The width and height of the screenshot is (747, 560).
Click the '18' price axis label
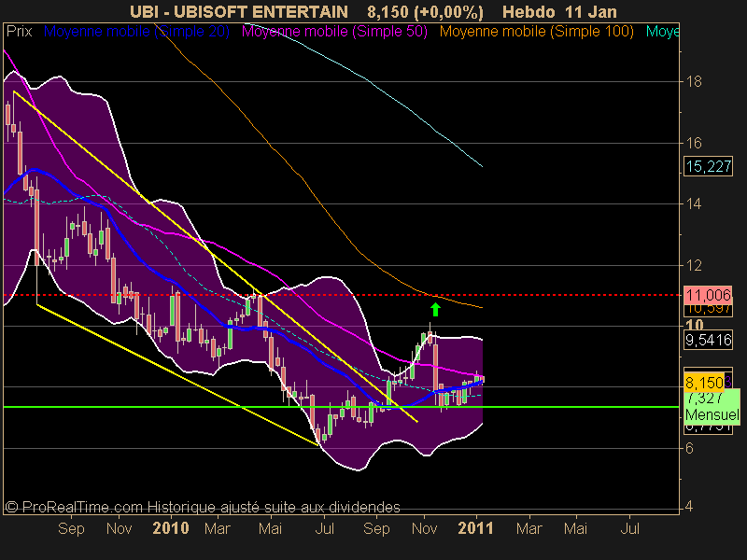click(x=694, y=82)
